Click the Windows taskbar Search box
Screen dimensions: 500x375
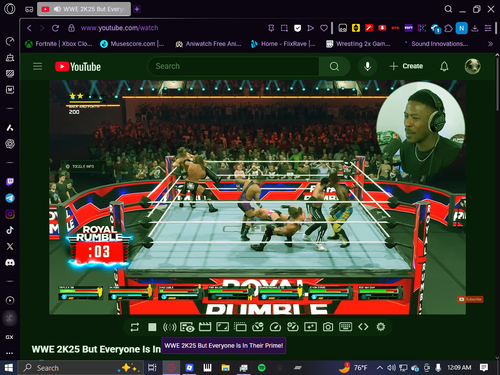click(81, 368)
